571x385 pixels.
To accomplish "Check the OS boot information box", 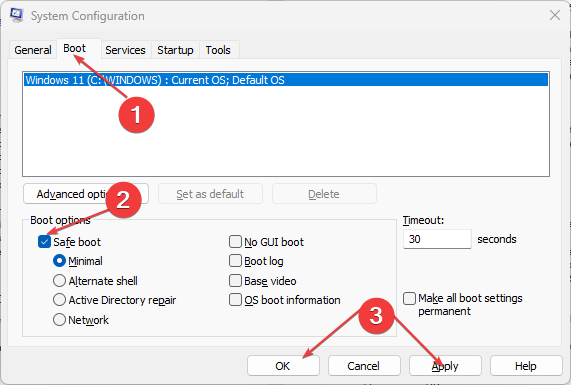I will pyautogui.click(x=235, y=300).
